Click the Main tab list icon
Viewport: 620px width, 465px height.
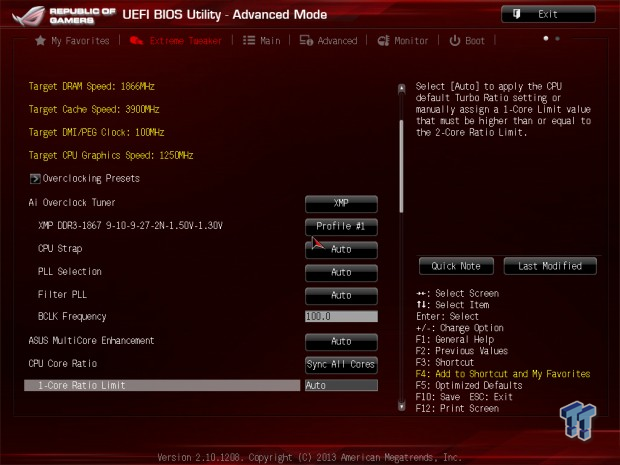(x=249, y=40)
